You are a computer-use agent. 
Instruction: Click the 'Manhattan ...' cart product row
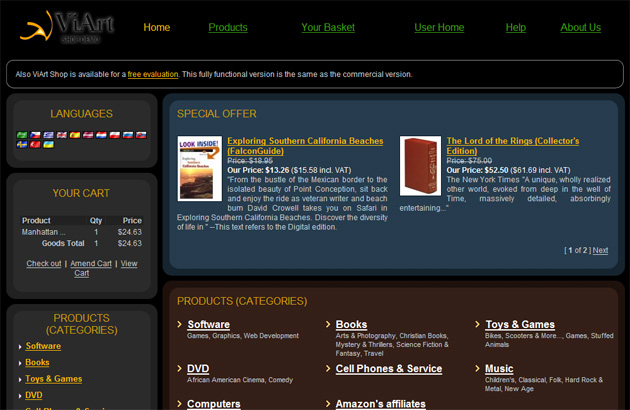pos(82,232)
